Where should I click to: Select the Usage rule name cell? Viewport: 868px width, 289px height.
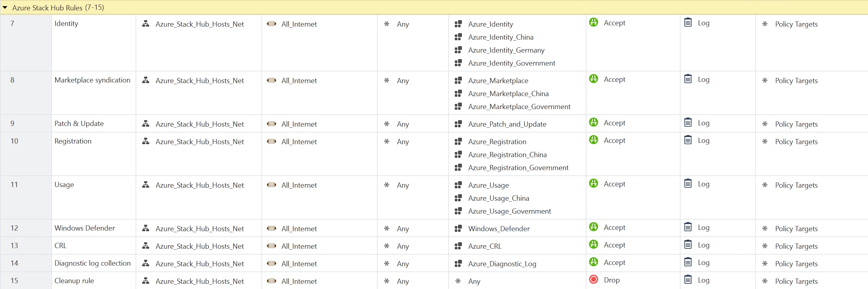coord(94,197)
